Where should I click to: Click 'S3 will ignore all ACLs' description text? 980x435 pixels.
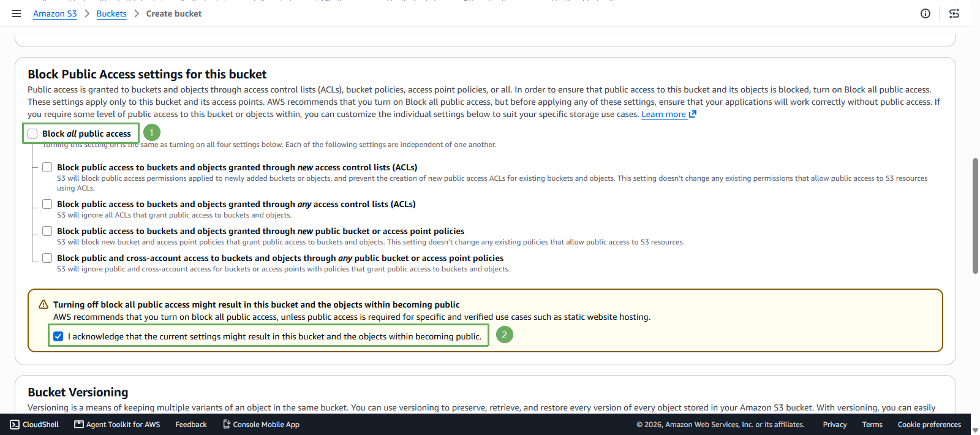pyautogui.click(x=175, y=215)
